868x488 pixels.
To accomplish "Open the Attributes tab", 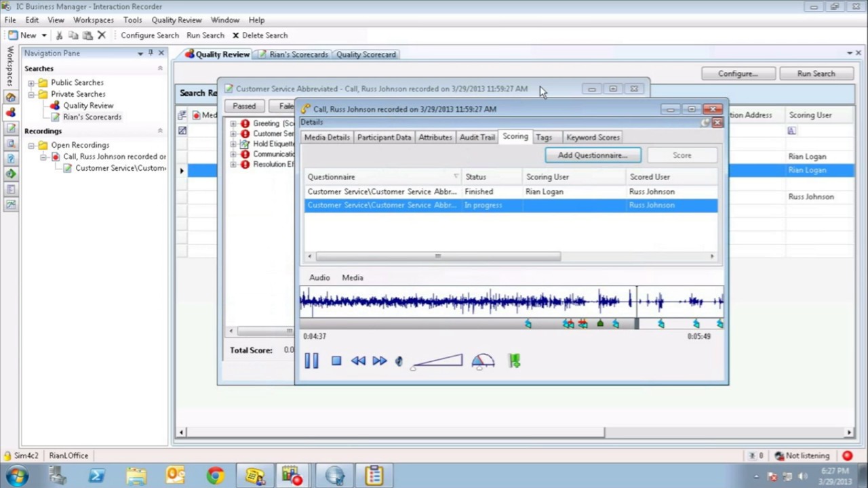I will (435, 138).
